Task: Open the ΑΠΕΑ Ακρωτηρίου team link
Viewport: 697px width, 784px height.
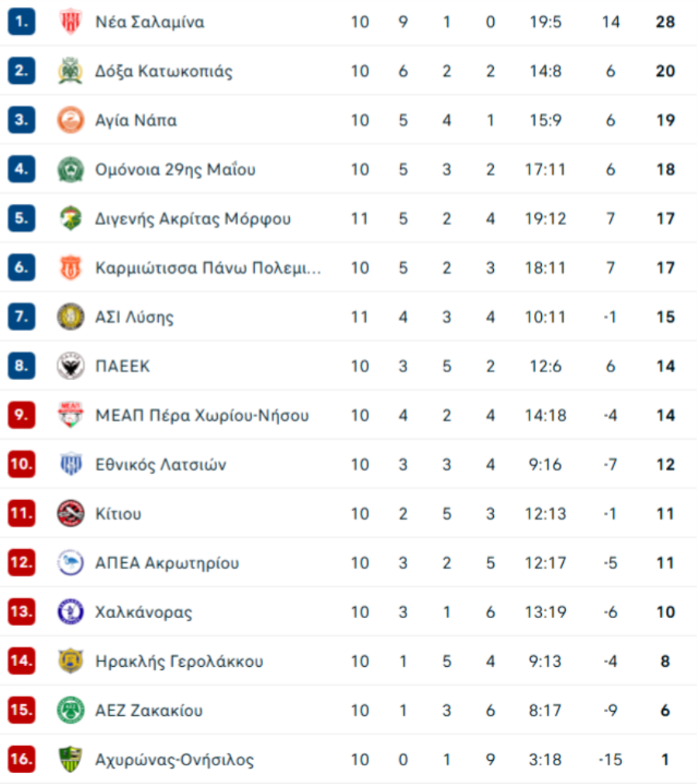Action: click(x=167, y=563)
